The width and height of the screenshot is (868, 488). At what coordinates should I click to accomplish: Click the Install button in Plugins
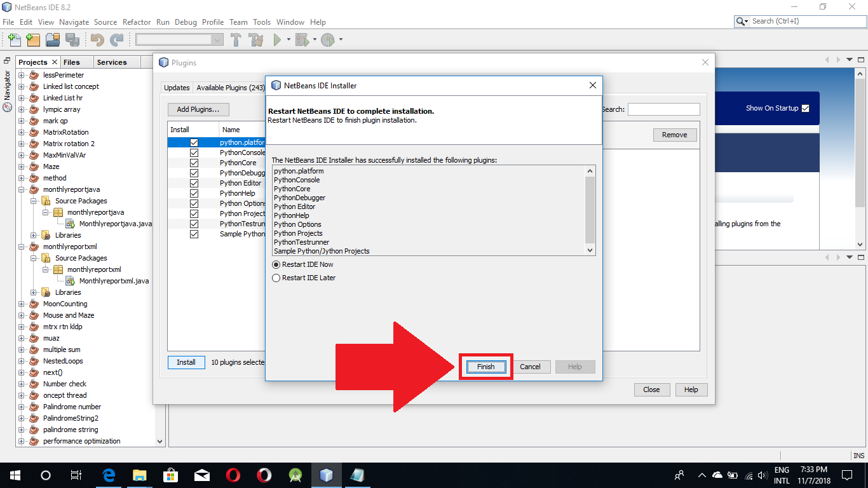pos(186,362)
